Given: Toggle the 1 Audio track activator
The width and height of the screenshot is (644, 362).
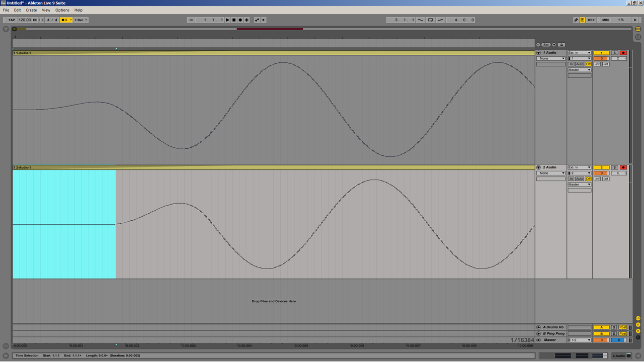Looking at the screenshot, I should [x=601, y=53].
